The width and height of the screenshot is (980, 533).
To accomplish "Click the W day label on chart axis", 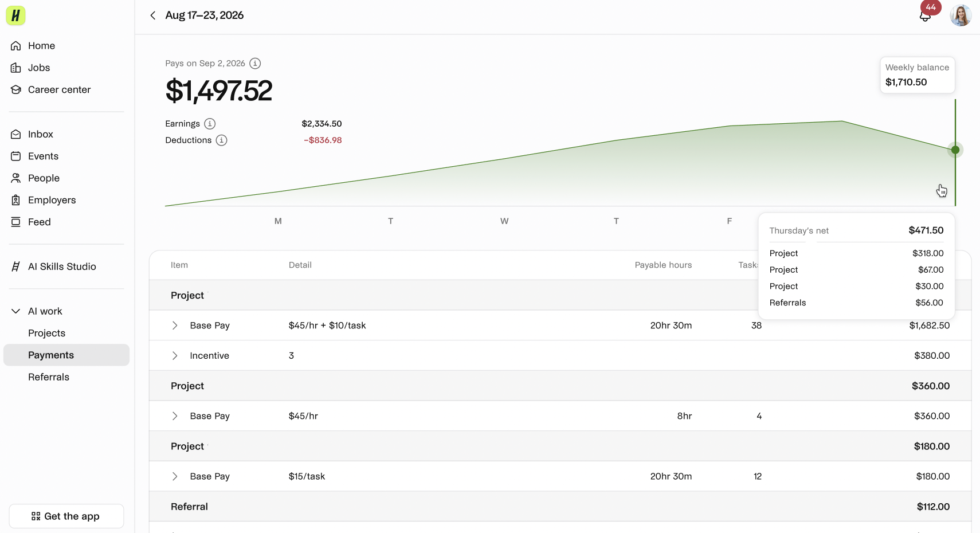I will (504, 221).
